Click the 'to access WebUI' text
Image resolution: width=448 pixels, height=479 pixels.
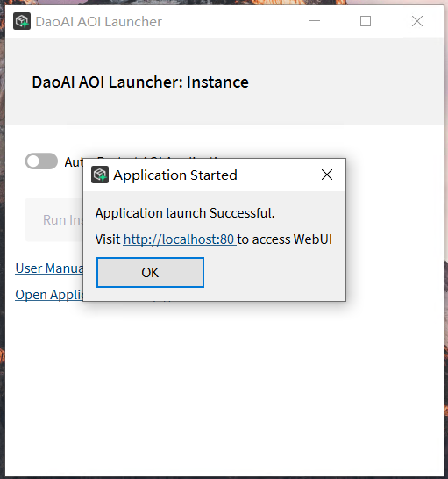(x=285, y=239)
